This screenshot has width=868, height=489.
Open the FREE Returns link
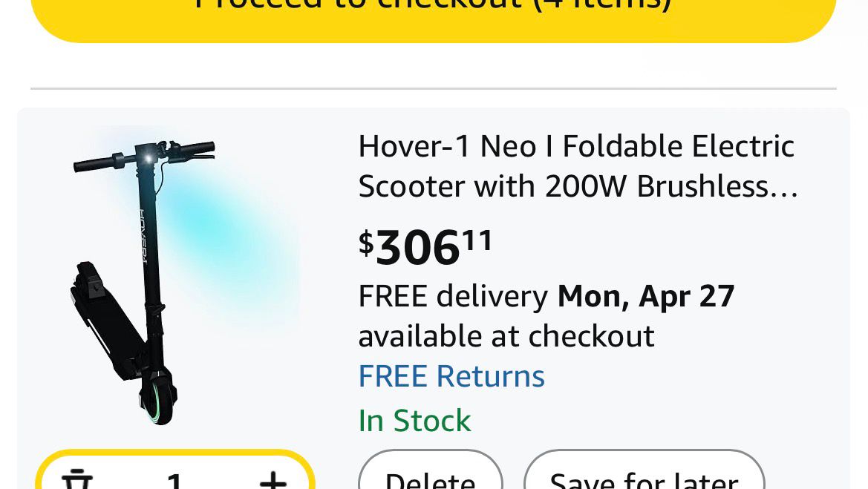(x=451, y=376)
